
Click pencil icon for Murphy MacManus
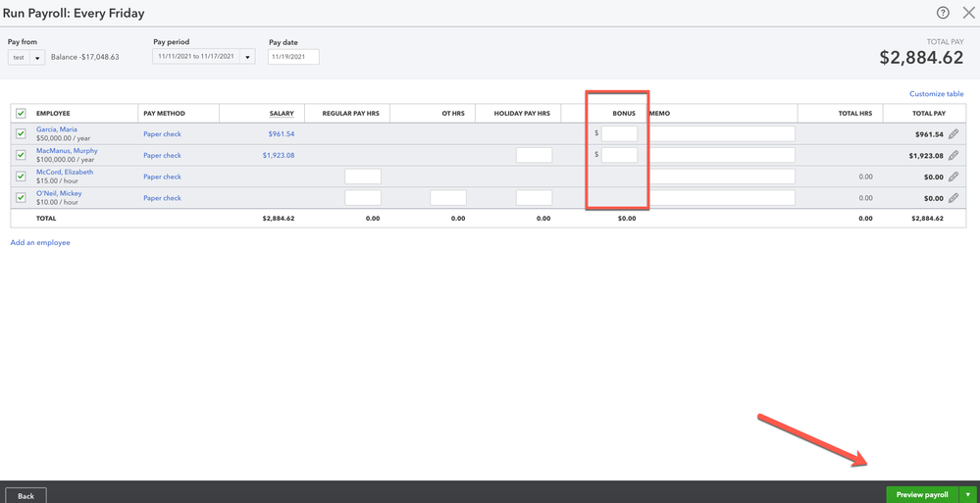(x=953, y=155)
